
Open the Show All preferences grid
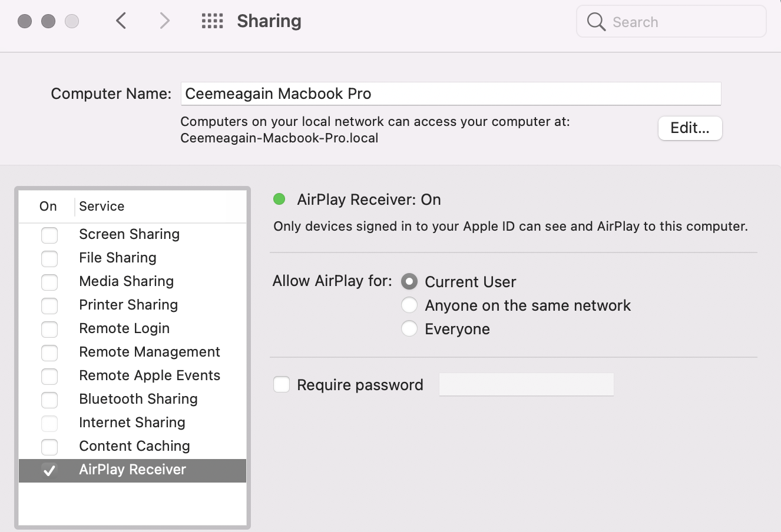[x=212, y=21]
